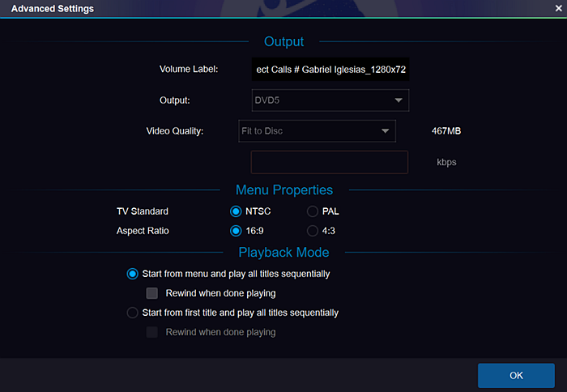Toggle disabled Rewind checkbox under first title mode
The width and height of the screenshot is (567, 392).
coord(152,332)
